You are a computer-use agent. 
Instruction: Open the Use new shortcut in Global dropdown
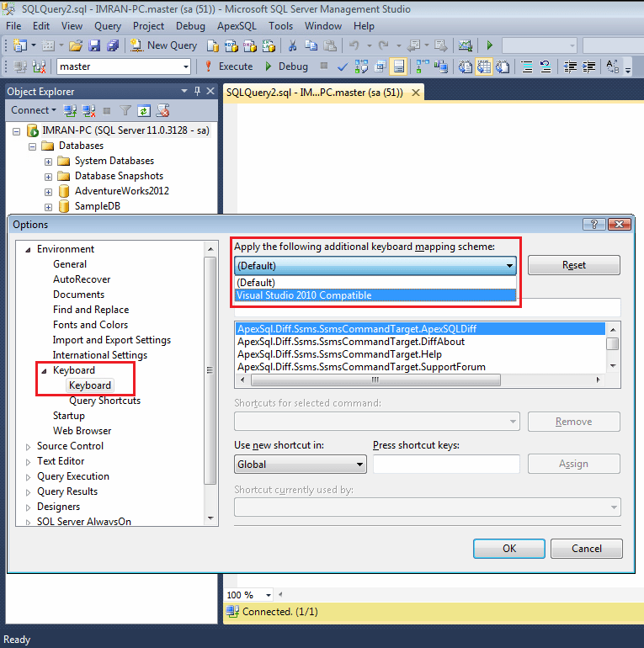(x=300, y=464)
